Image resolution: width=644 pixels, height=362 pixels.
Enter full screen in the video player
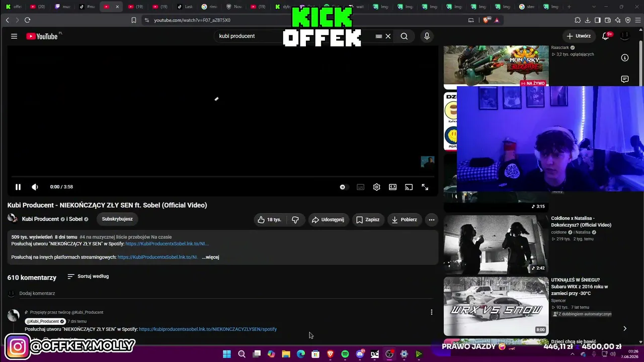[425, 187]
